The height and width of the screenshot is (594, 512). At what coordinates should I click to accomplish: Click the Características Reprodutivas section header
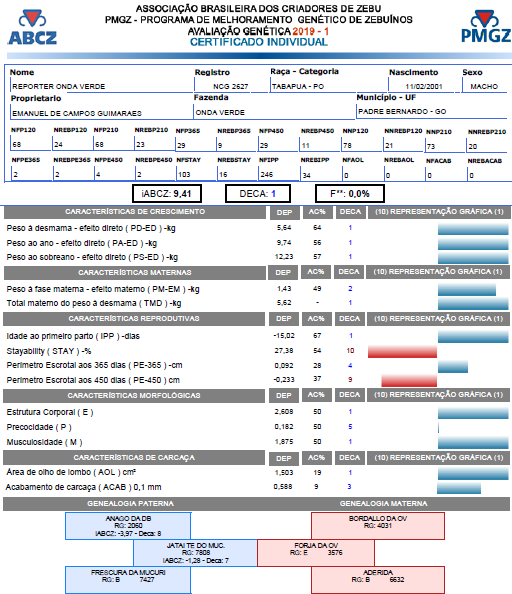pyautogui.click(x=134, y=319)
